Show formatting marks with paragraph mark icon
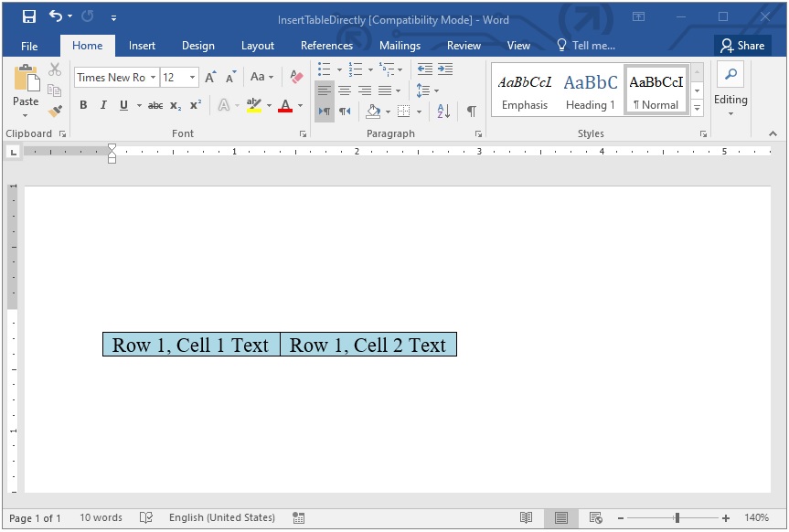 pos(471,110)
